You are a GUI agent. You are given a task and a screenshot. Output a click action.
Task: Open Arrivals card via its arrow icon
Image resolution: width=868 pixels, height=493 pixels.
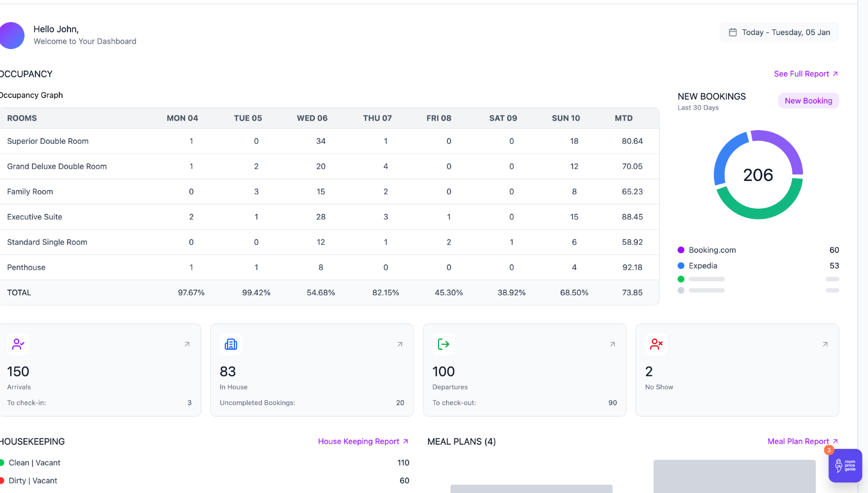tap(187, 344)
